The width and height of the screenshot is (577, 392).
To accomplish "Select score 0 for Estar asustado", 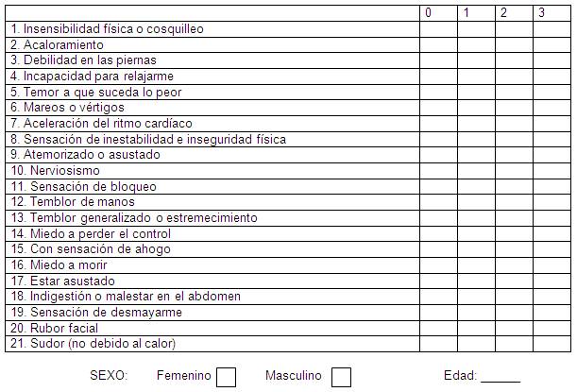I will point(438,281).
